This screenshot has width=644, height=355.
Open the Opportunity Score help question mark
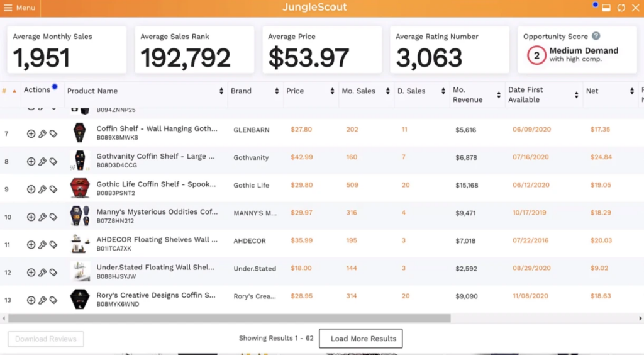596,36
